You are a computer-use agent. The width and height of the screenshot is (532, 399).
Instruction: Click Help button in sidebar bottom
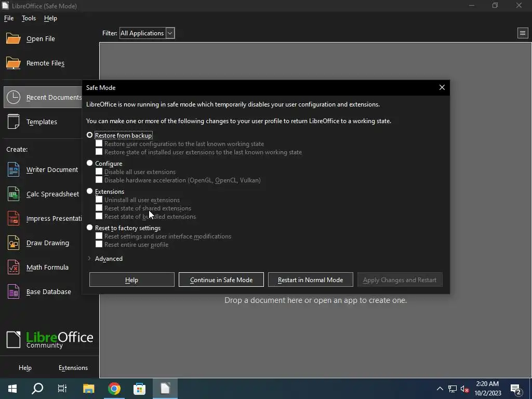(25, 368)
